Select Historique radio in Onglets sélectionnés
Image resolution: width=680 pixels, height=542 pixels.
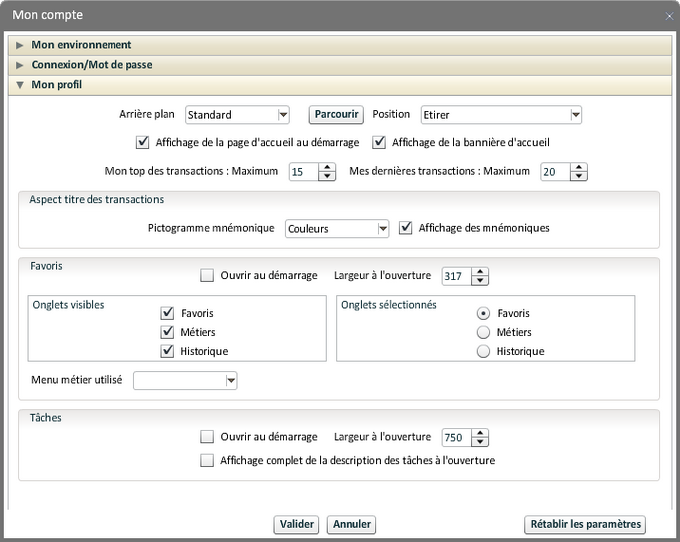point(483,351)
